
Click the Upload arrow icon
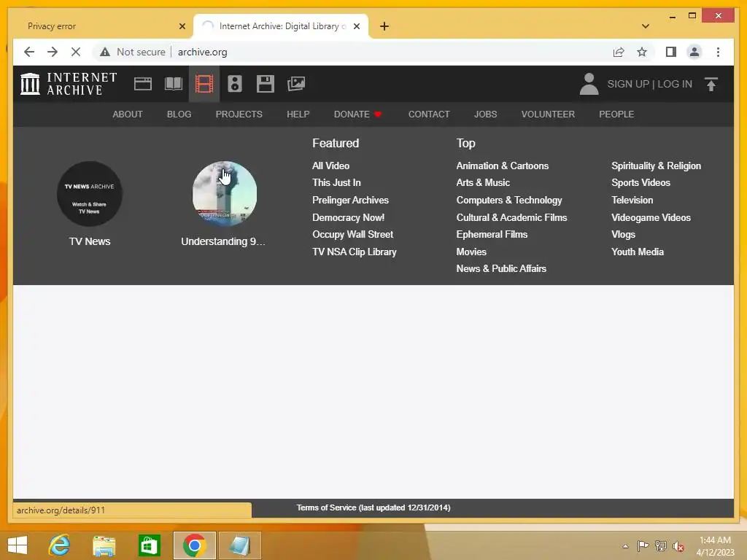(711, 84)
